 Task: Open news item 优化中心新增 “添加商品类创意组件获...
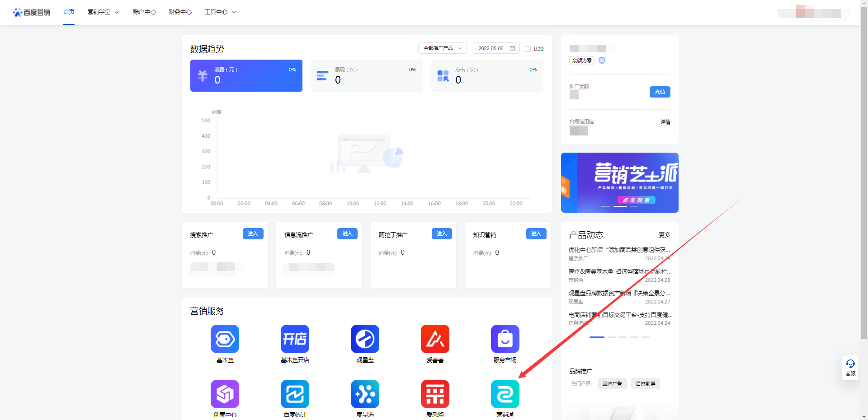(x=619, y=250)
